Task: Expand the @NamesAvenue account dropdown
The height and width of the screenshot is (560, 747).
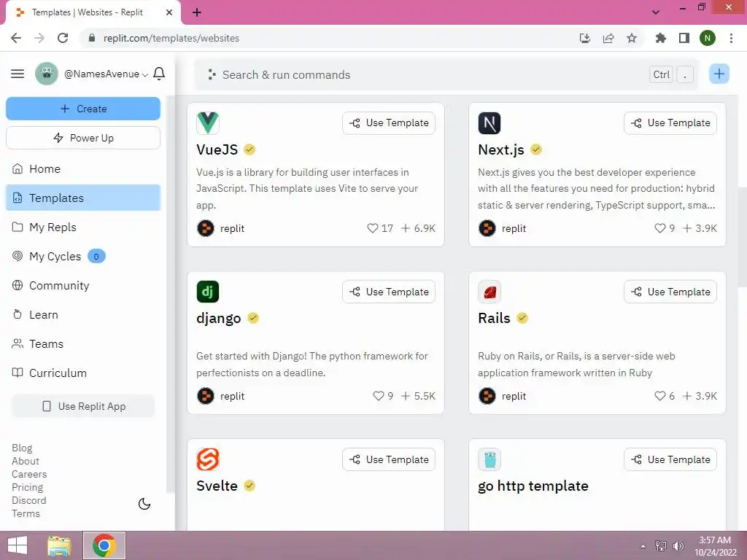Action: (106, 74)
